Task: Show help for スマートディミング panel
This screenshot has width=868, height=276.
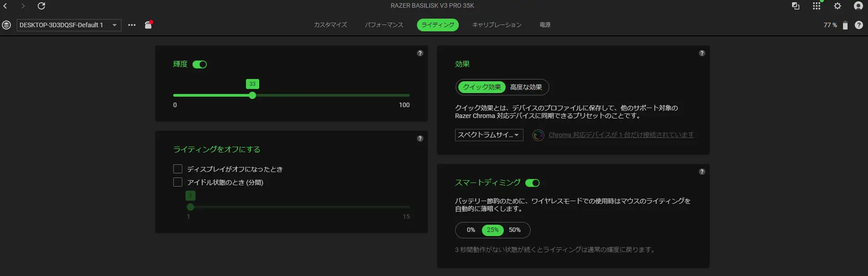Action: click(x=702, y=172)
